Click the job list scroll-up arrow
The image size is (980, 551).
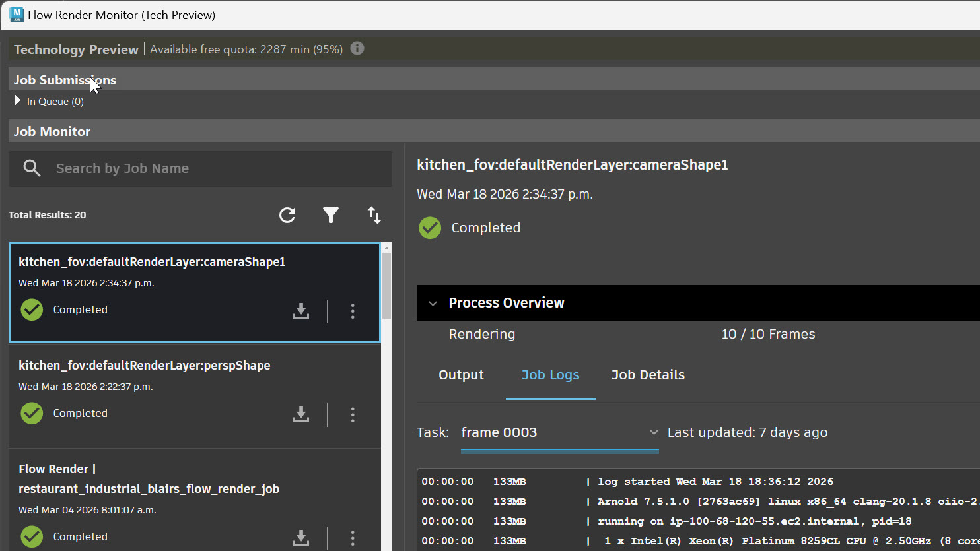pos(387,248)
